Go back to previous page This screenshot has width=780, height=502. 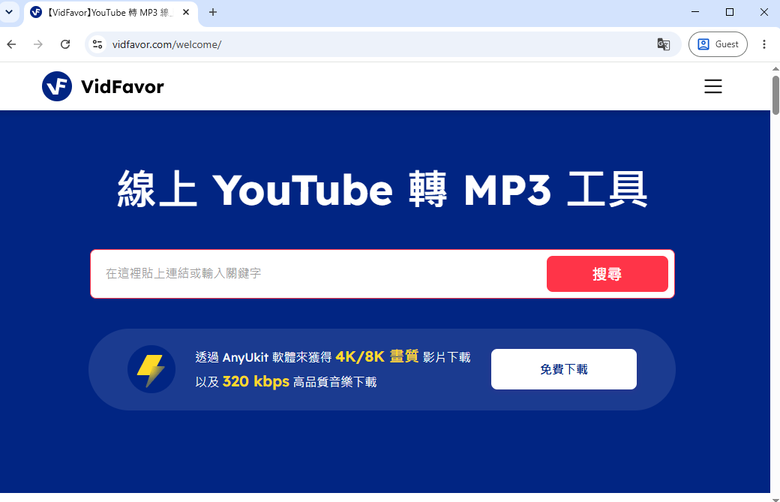point(11,44)
